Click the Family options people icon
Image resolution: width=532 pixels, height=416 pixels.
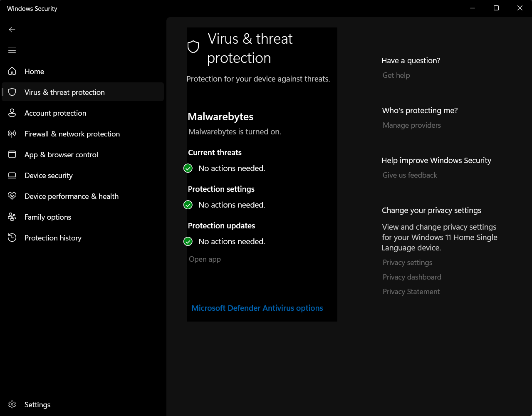coord(12,217)
